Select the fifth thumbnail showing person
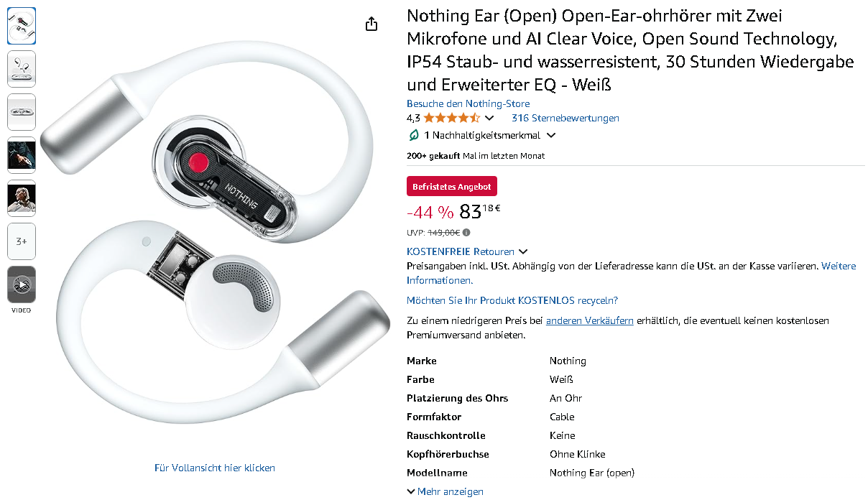 22,198
